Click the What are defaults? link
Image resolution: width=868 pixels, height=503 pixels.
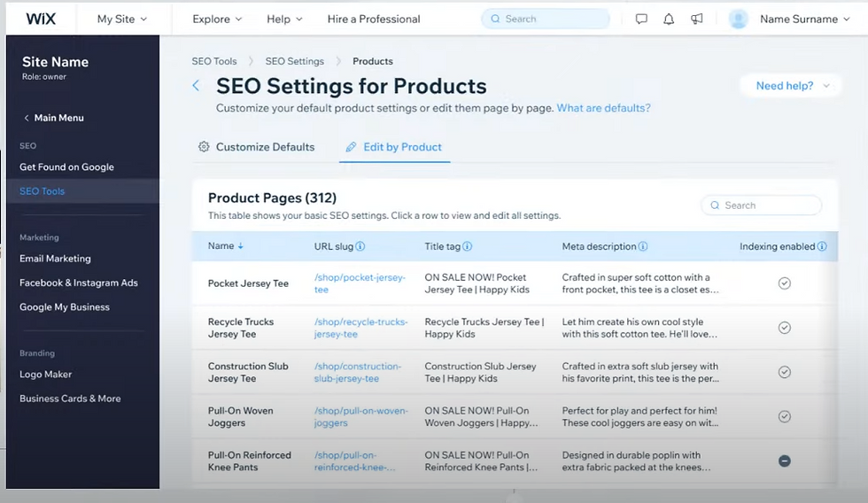(x=603, y=108)
